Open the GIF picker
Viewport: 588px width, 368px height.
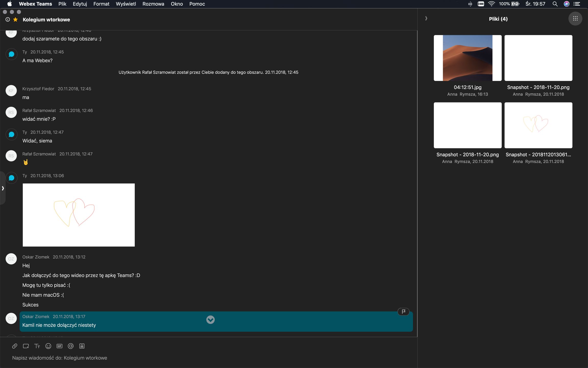tap(59, 346)
